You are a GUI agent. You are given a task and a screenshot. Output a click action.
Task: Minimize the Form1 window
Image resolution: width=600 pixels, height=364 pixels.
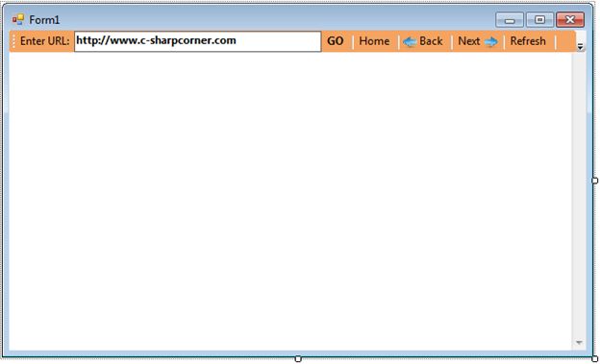click(x=510, y=20)
